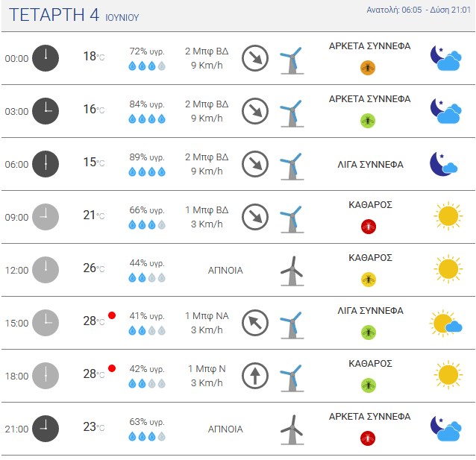476x460 pixels.
Task: Click the red dot beside 28°C at 18:00
Action: point(112,368)
